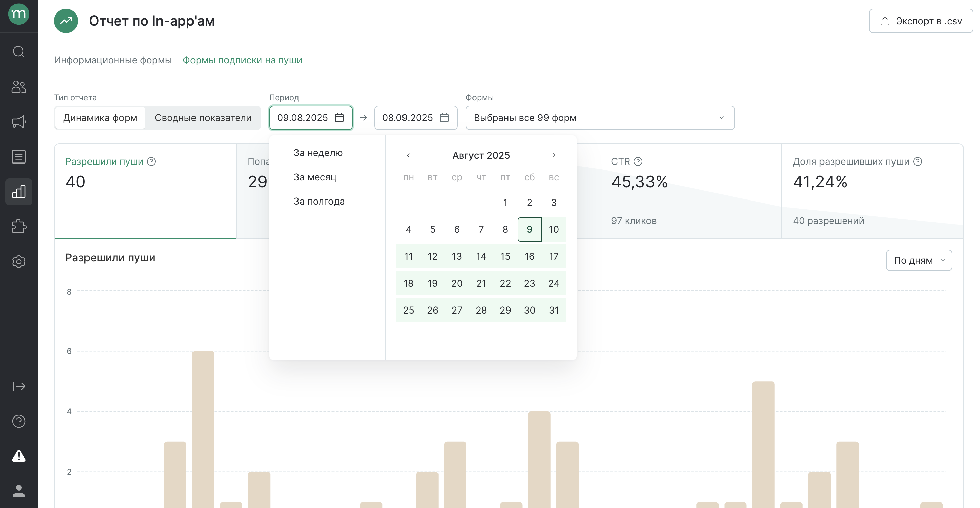Open the list/document sidebar icon
The width and height of the screenshot is (980, 508).
click(x=19, y=157)
